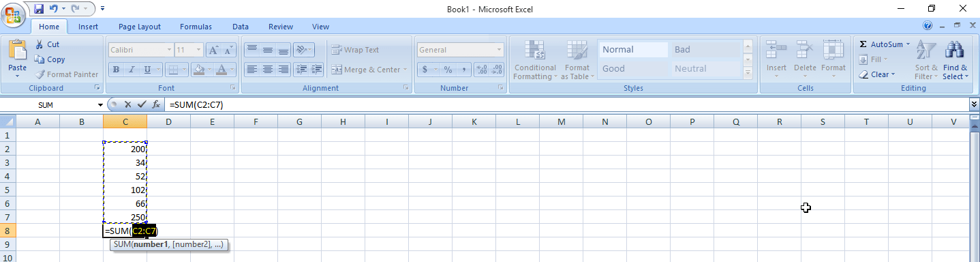This screenshot has width=980, height=262.
Task: Click the Comma Style button
Action: [x=463, y=69]
